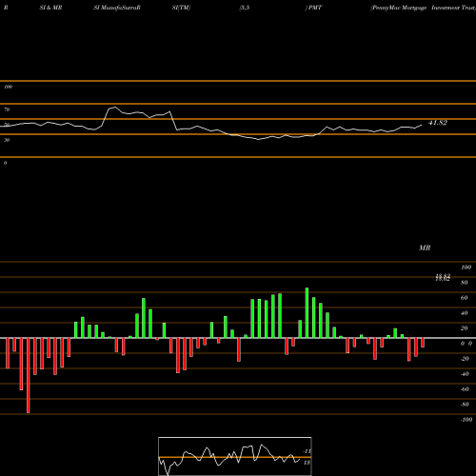Screen dimensions: 476x476
Task: Click the RSI axis label 70
Action: (x=7, y=109)
